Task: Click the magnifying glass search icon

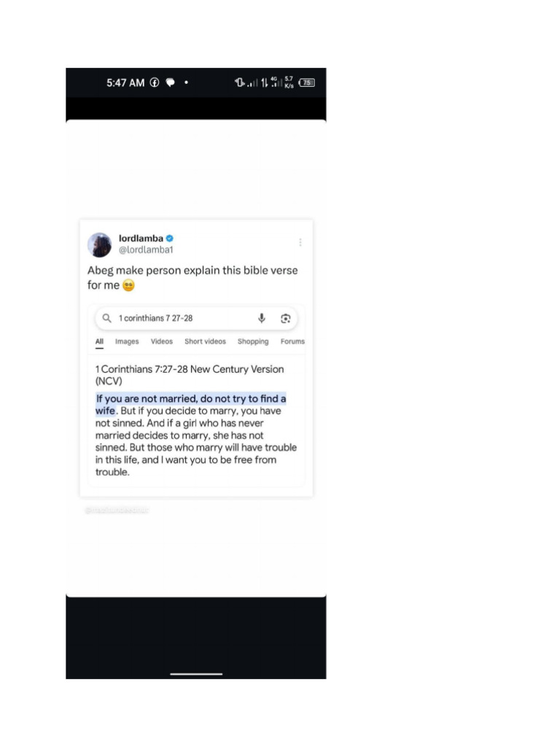Action: (x=106, y=318)
